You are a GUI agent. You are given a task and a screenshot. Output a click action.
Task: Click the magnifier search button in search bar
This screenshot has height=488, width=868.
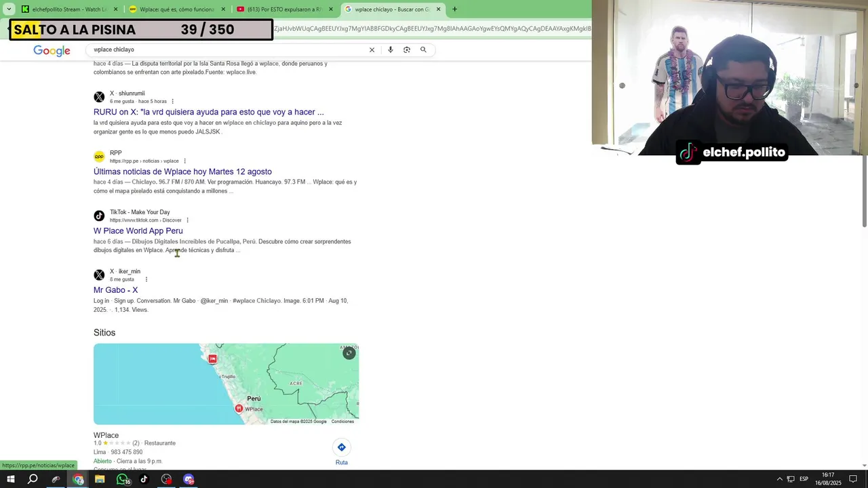(x=423, y=49)
